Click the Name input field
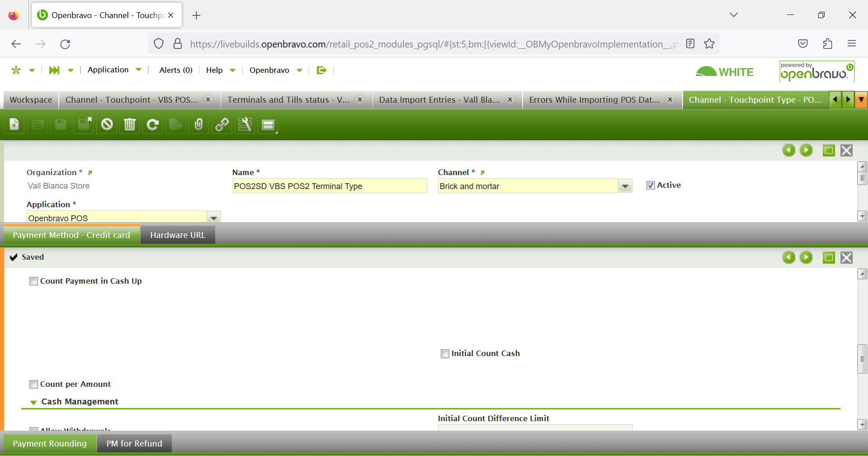The image size is (868, 456). pos(330,186)
